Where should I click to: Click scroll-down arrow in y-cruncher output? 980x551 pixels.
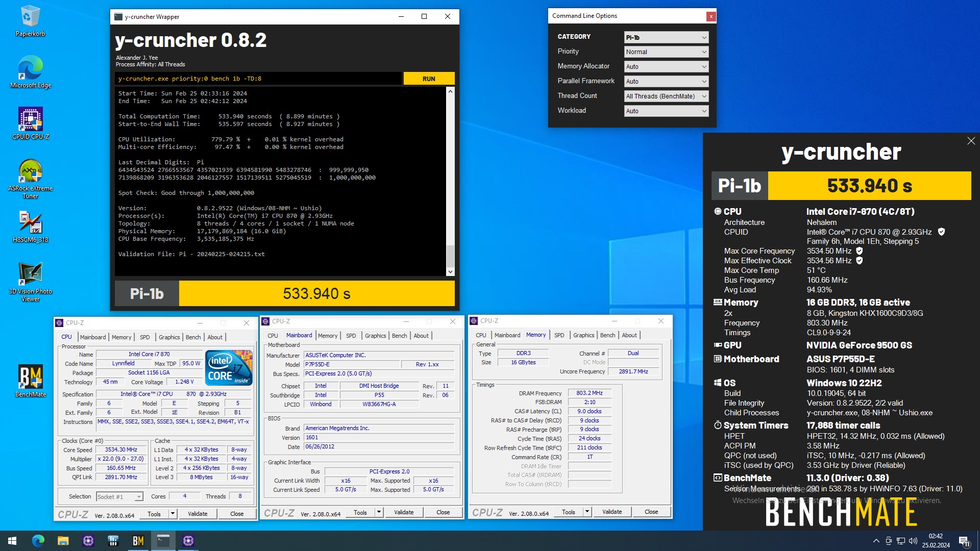[450, 272]
